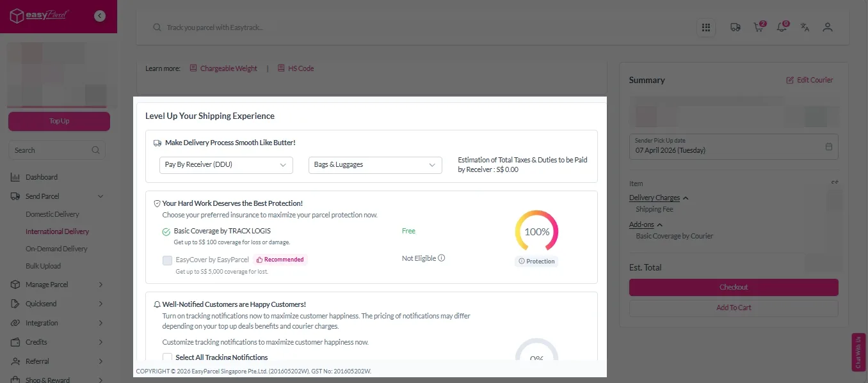Open the shopping cart icon

pos(759,27)
